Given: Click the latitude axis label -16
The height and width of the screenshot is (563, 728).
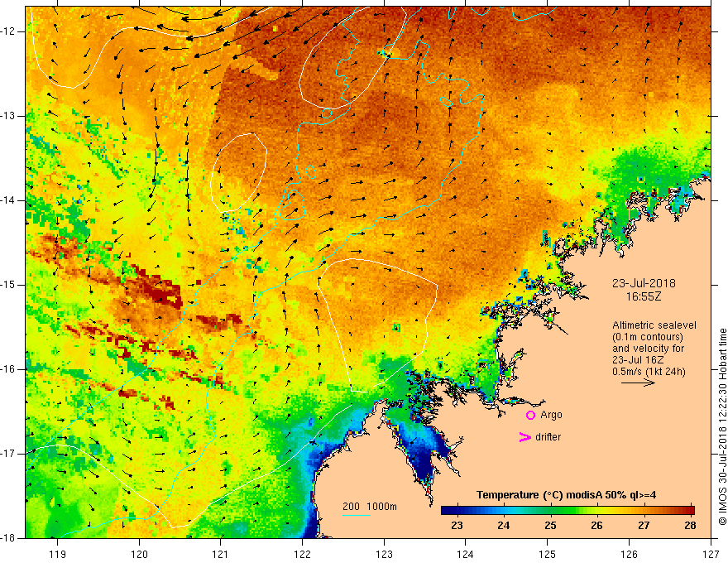Looking at the screenshot, I should pyautogui.click(x=8, y=369).
